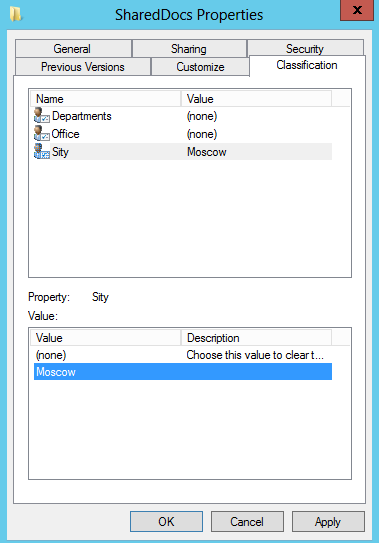Image resolution: width=379 pixels, height=543 pixels.
Task: Click Apply to save the classification
Action: pyautogui.click(x=328, y=522)
